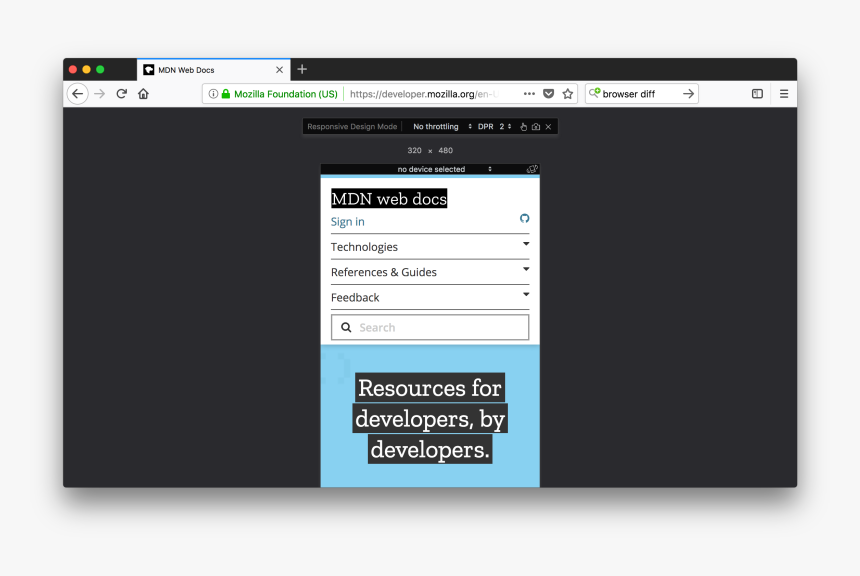The width and height of the screenshot is (860, 576).
Task: Submit search with the go arrow
Action: click(x=688, y=94)
